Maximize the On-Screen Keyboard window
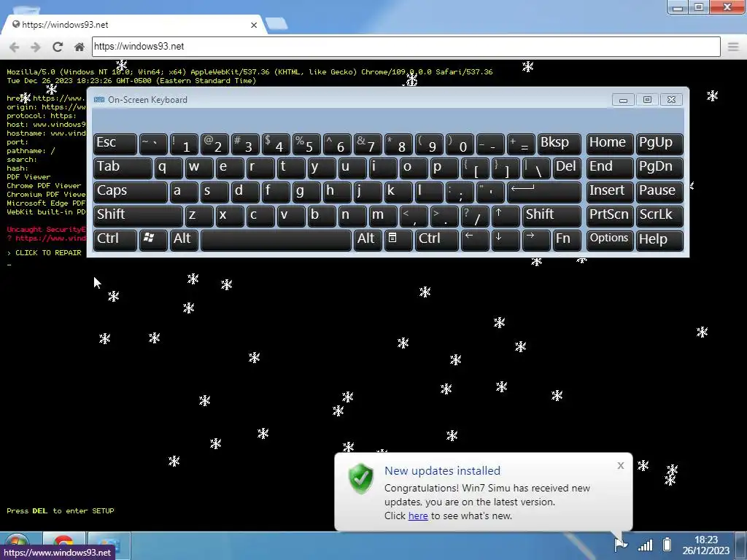 pos(647,99)
